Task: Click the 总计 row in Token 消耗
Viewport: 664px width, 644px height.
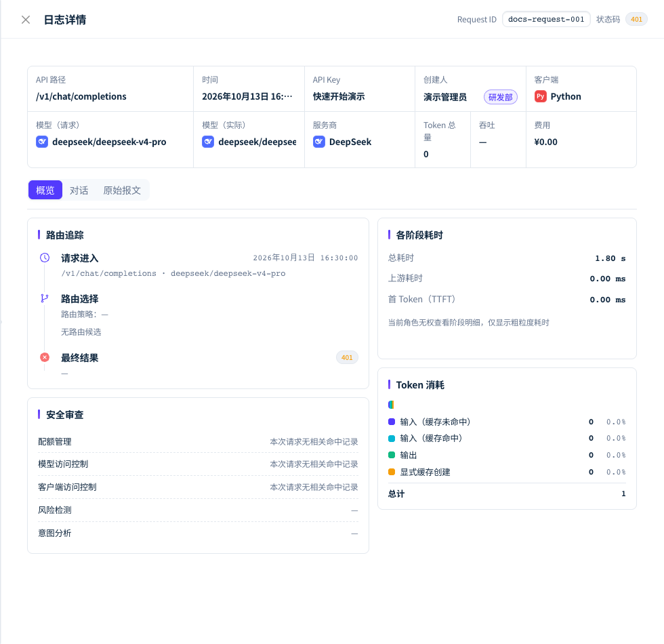Action: [x=507, y=494]
